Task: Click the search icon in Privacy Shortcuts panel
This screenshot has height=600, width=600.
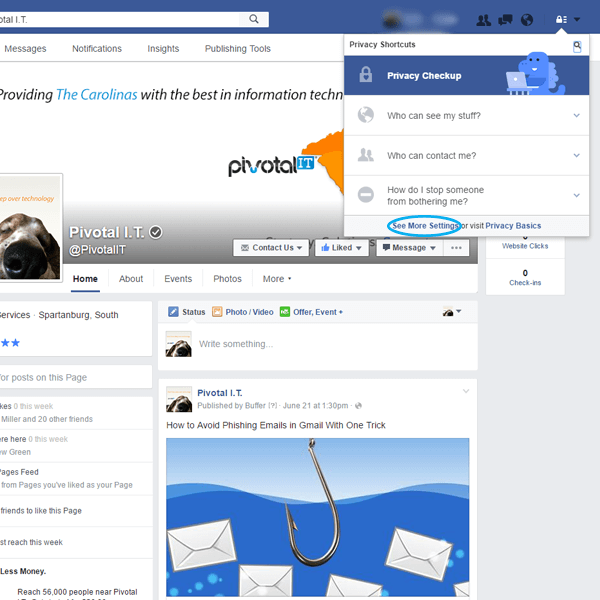Action: coord(577,46)
